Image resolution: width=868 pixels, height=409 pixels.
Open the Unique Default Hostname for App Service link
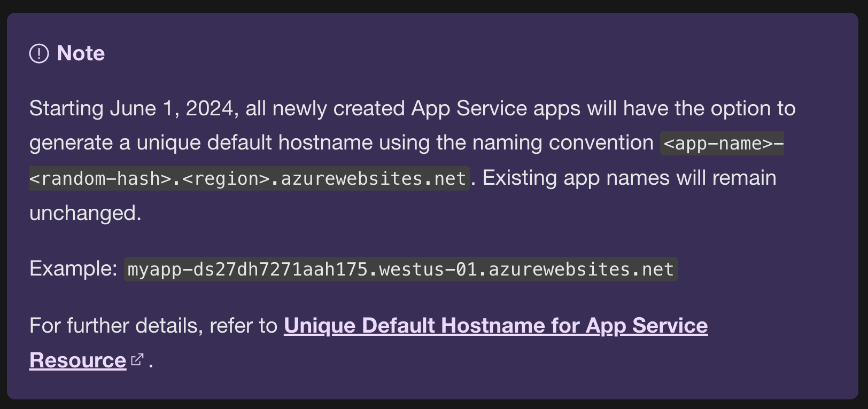tap(495, 325)
